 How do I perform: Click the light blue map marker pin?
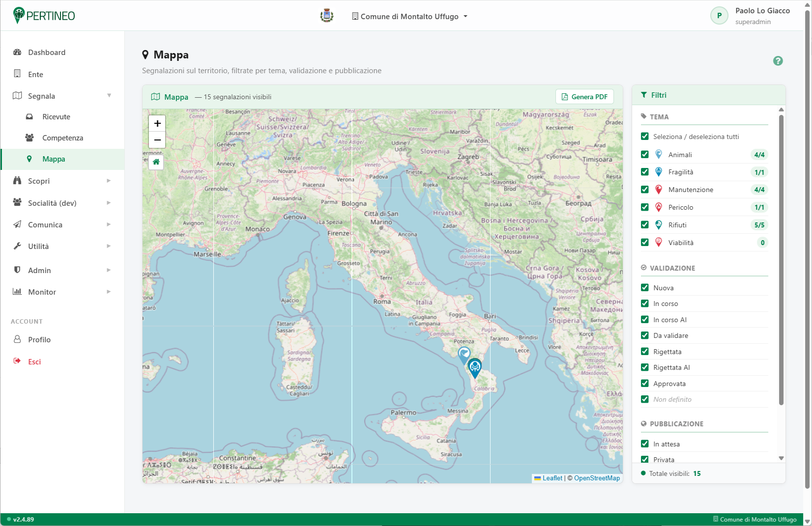tap(464, 356)
